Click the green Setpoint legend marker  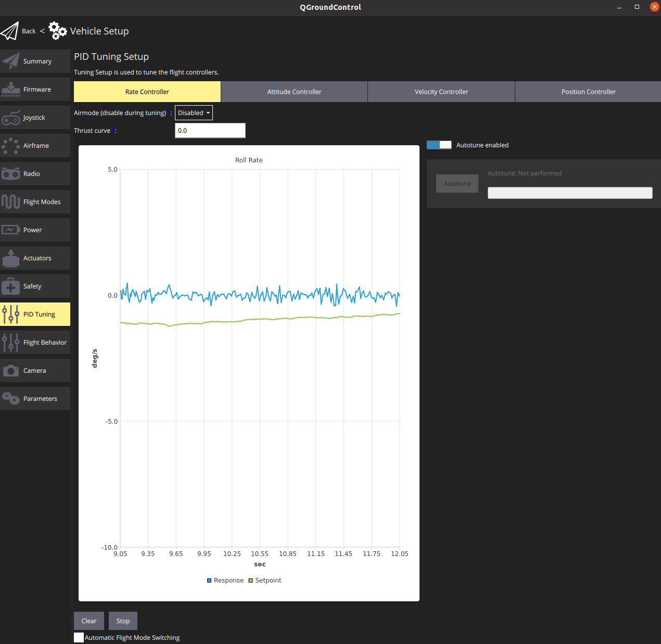(x=250, y=580)
